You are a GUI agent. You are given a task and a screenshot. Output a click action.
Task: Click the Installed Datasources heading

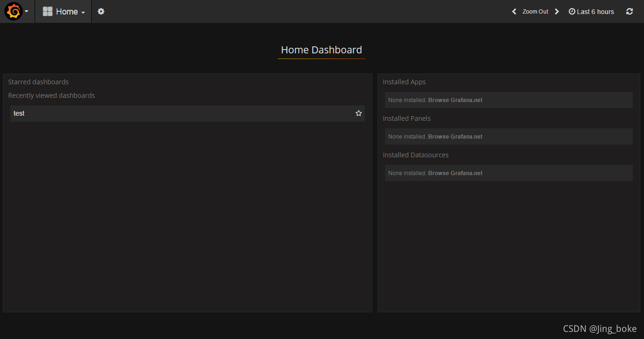(x=415, y=155)
